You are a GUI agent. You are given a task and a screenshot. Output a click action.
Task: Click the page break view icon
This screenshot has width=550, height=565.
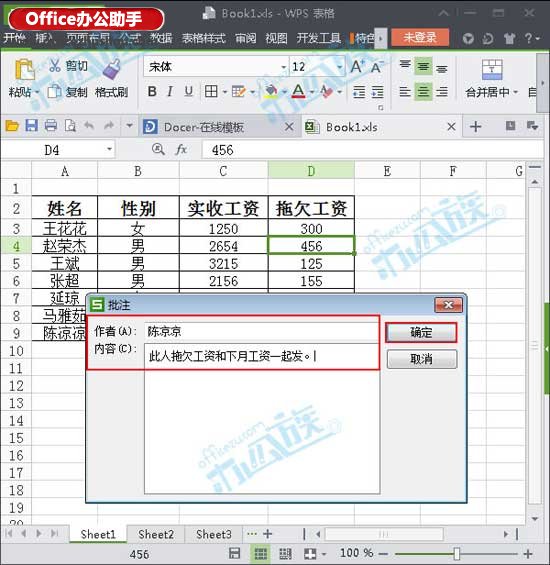click(285, 553)
